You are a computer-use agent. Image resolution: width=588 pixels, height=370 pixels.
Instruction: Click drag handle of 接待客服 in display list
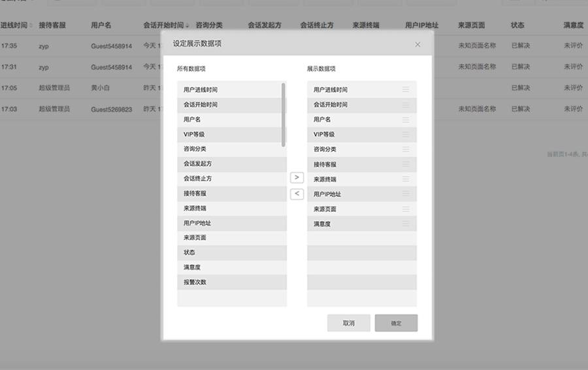pos(405,164)
